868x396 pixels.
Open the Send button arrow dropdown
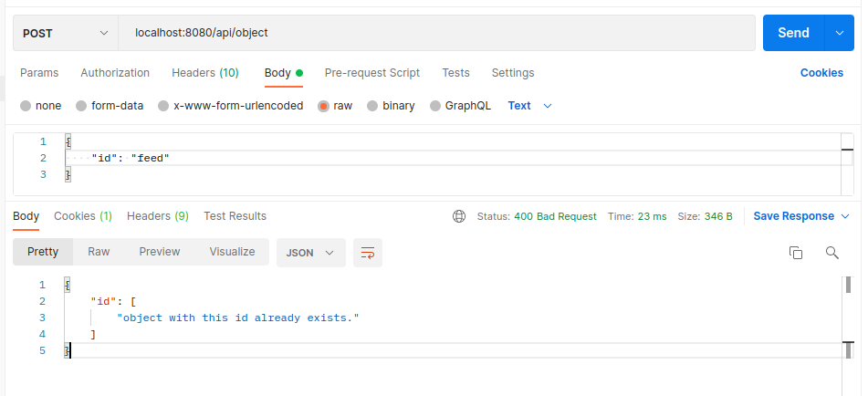(x=839, y=33)
